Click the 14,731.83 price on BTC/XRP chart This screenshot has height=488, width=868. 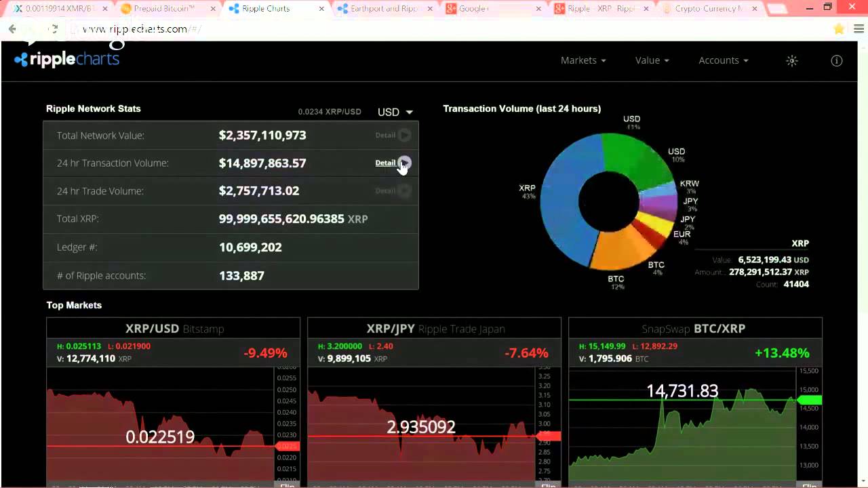point(682,391)
